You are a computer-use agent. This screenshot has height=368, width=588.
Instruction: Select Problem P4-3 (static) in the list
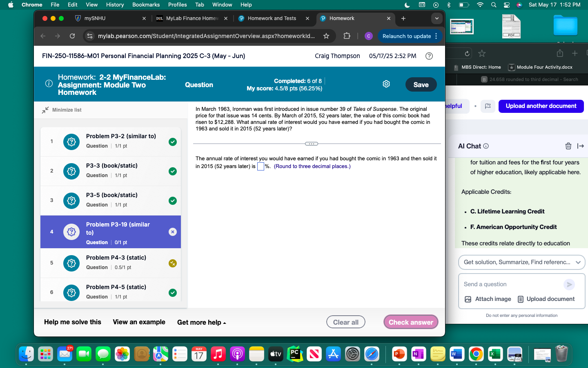[111, 263]
